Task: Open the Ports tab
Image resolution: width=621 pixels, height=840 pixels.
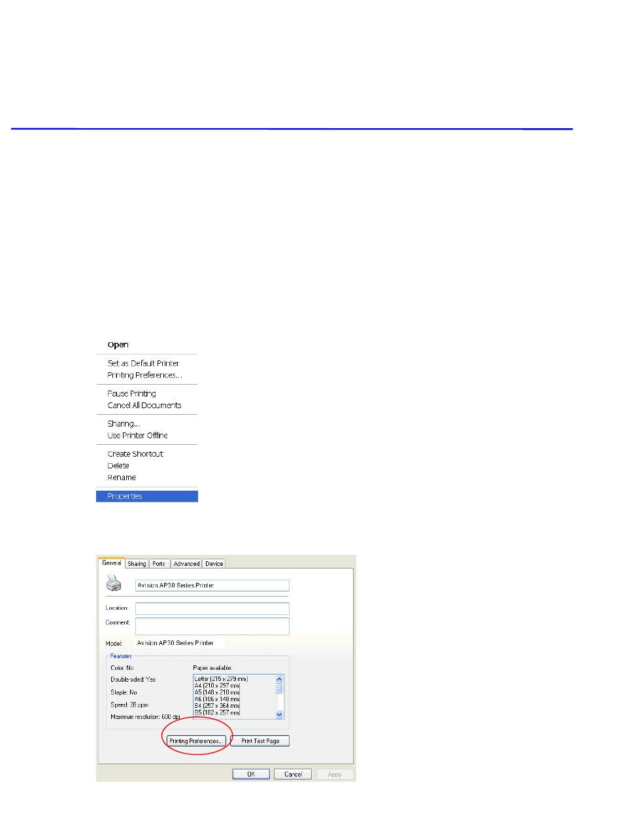Action: point(159,563)
